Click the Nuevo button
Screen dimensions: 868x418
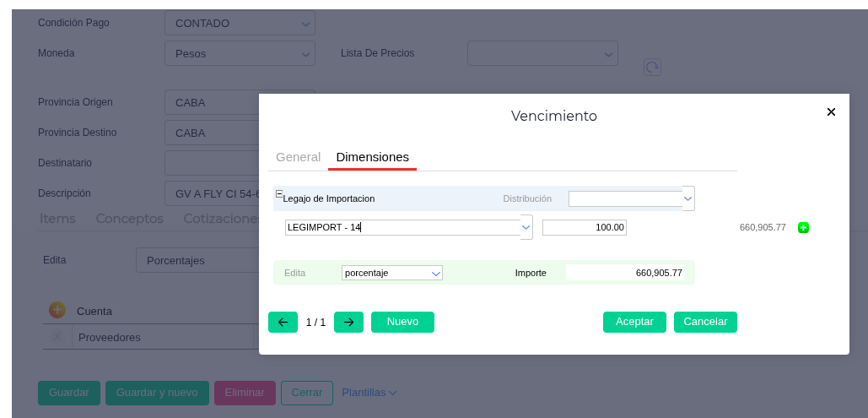[402, 322]
